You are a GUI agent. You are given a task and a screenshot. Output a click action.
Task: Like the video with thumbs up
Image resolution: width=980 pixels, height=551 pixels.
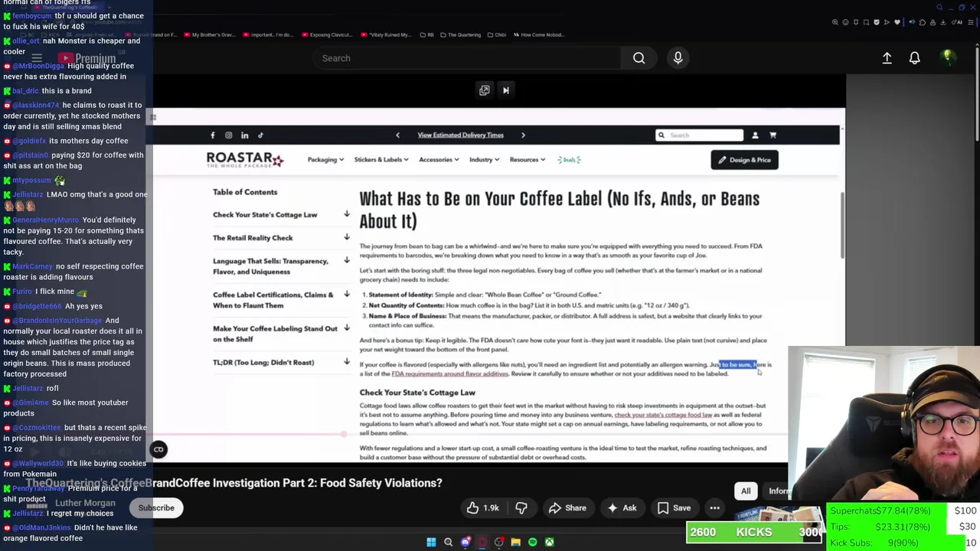tap(483, 508)
